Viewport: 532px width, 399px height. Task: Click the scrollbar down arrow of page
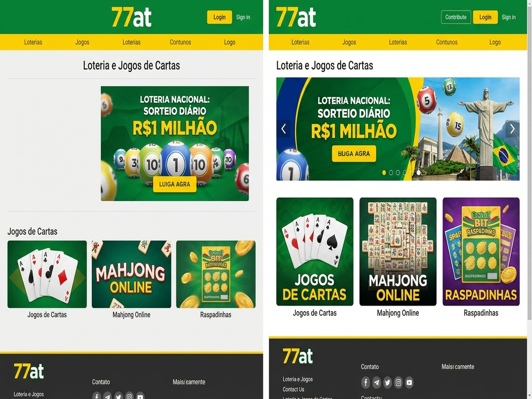tap(529, 396)
